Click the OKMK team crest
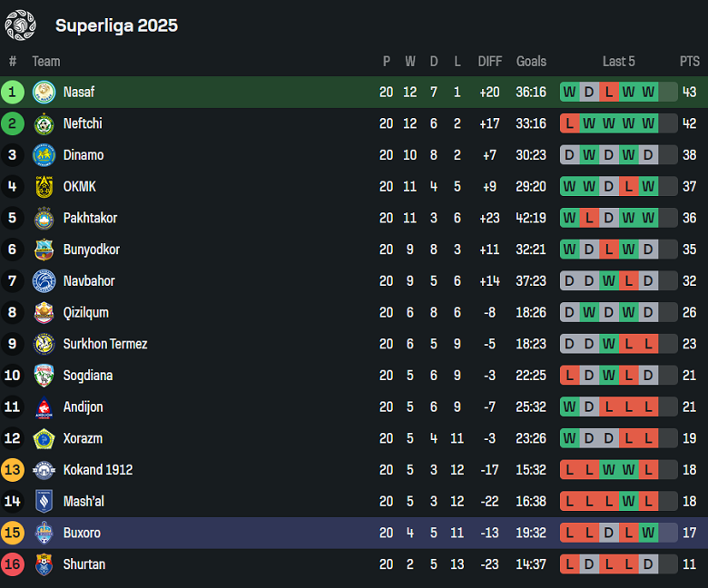The height and width of the screenshot is (588, 708). [x=44, y=187]
